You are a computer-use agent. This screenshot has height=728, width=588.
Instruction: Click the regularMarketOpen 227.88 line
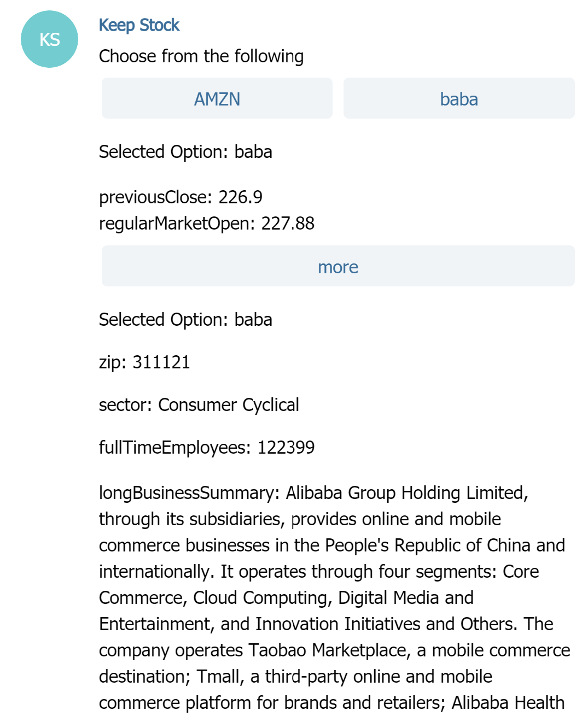(206, 224)
